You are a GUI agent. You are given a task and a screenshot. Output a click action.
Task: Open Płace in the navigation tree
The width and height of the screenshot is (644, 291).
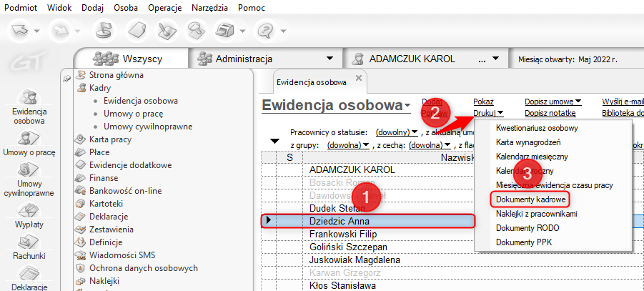pos(99,152)
